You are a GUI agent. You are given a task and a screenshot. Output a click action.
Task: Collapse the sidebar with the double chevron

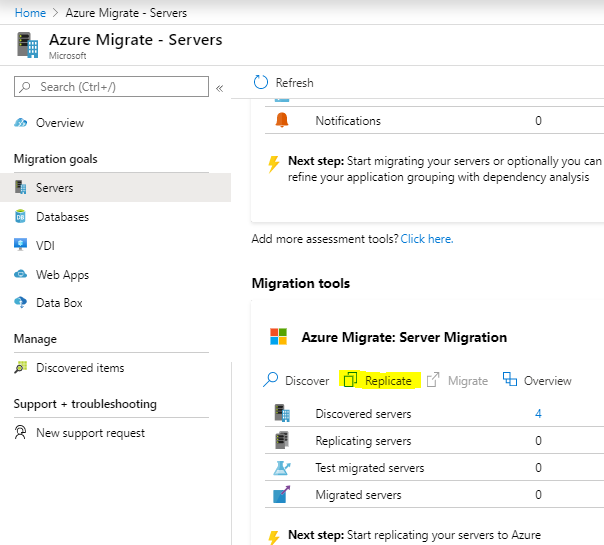(220, 89)
